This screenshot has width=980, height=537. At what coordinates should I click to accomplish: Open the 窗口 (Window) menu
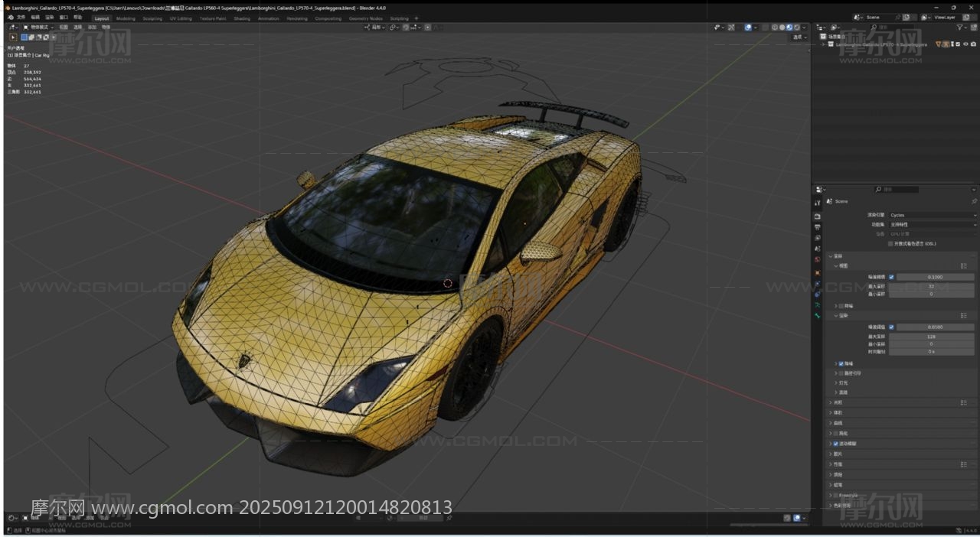64,18
